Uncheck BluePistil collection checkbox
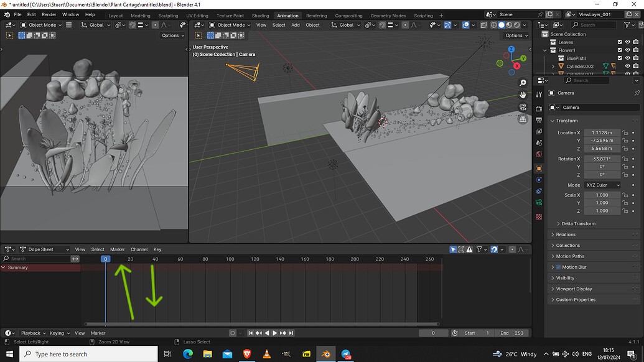The height and width of the screenshot is (362, 644). coord(620,58)
